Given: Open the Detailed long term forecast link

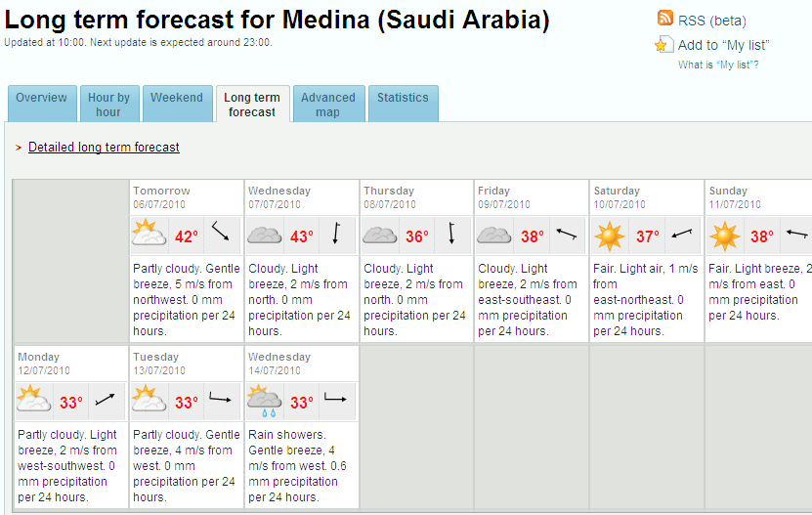Looking at the screenshot, I should pyautogui.click(x=104, y=148).
